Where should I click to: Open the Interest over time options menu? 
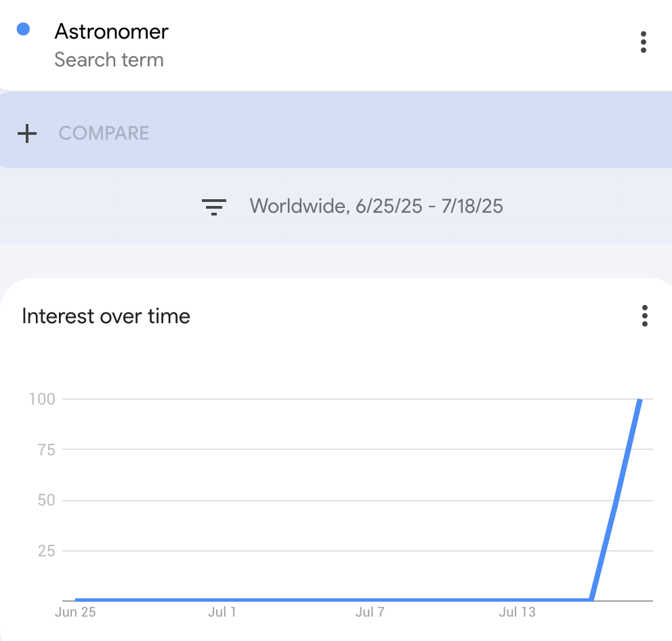click(x=644, y=316)
